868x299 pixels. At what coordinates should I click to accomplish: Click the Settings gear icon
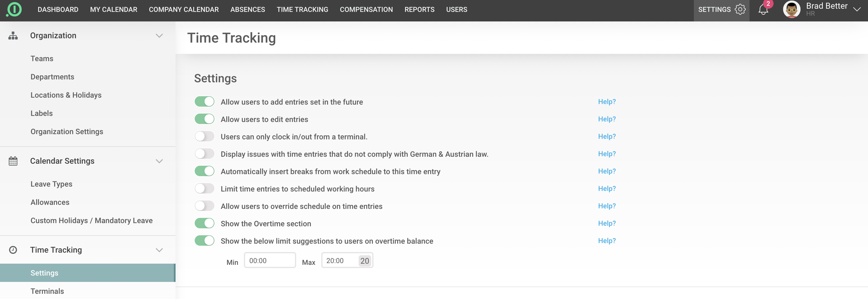[740, 10]
